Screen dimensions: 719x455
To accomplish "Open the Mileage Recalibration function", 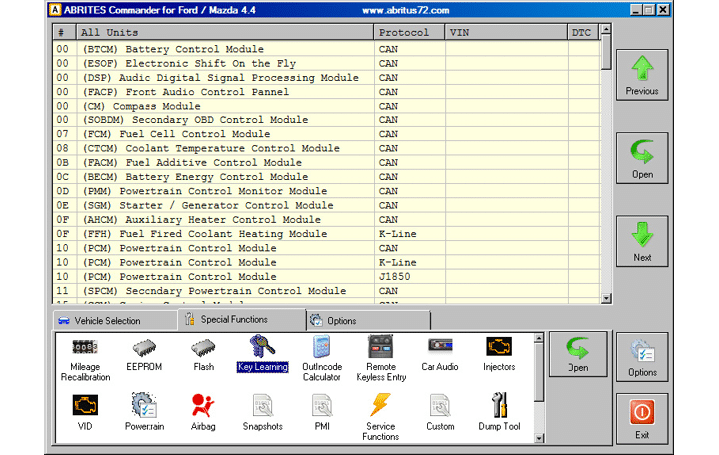I will coord(85,357).
